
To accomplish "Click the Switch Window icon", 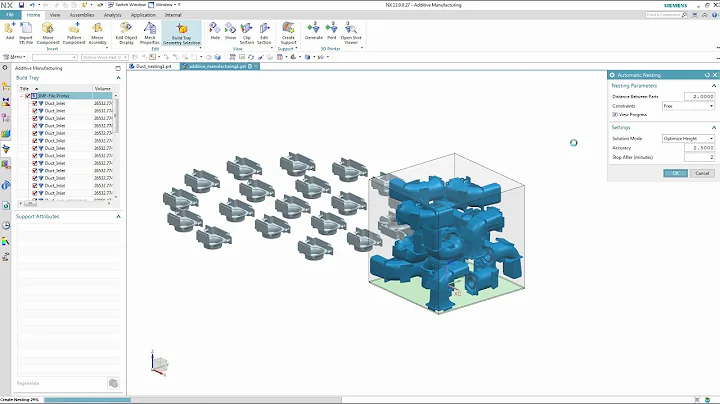I will point(111,5).
